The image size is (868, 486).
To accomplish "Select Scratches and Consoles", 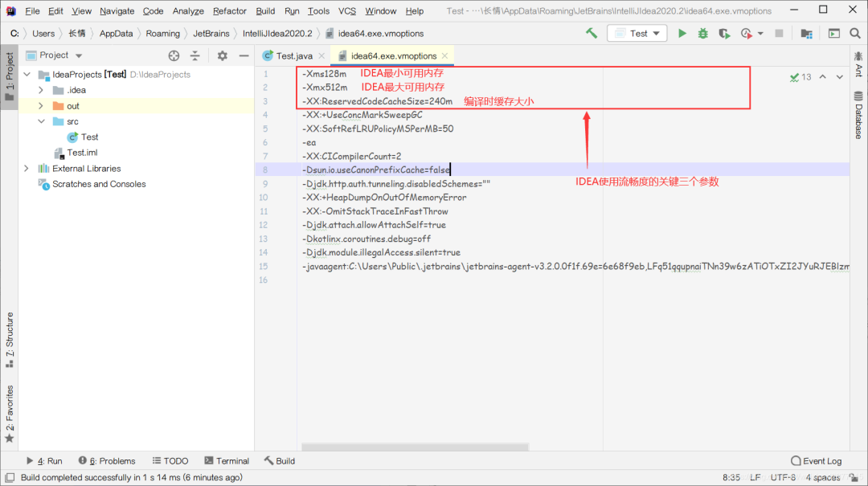I will point(99,184).
